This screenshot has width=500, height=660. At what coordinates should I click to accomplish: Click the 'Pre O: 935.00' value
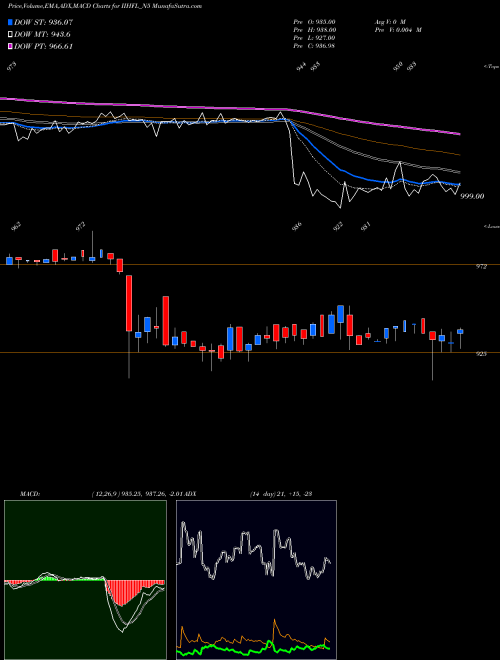(x=314, y=22)
